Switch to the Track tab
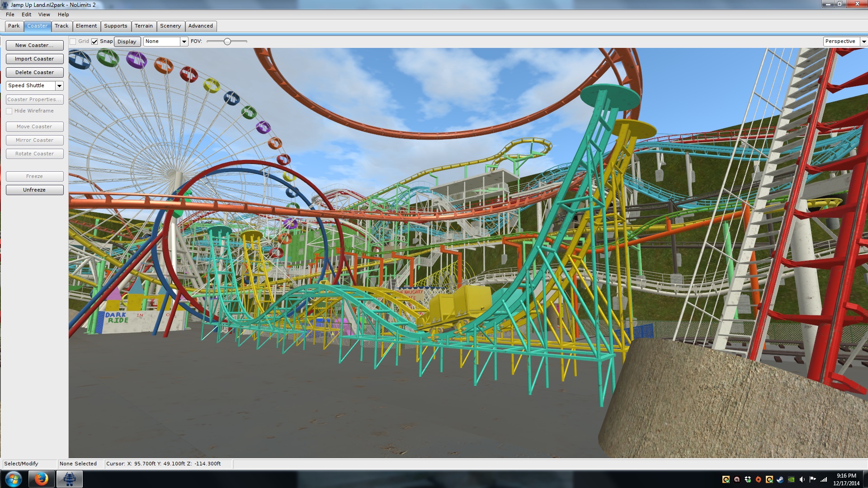 click(61, 26)
